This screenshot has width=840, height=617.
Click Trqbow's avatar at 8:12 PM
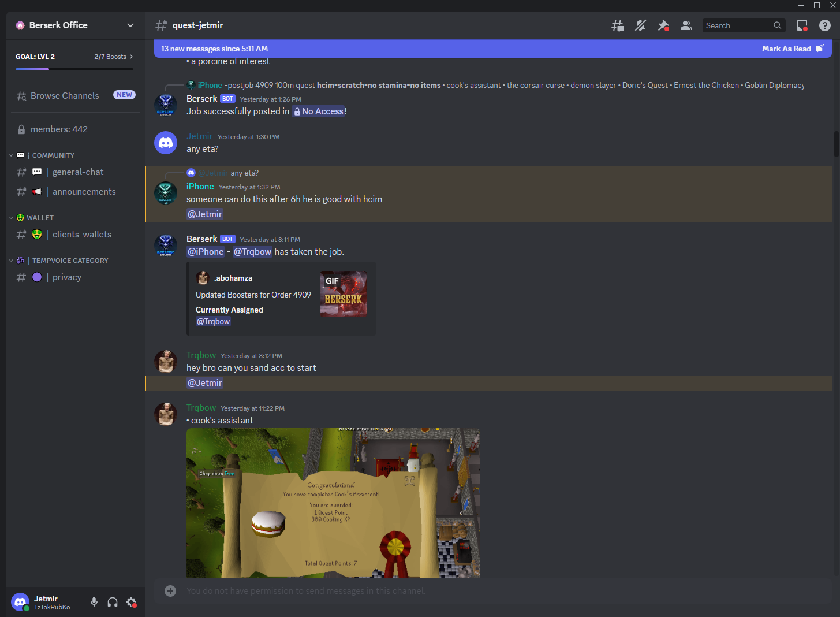coord(166,362)
